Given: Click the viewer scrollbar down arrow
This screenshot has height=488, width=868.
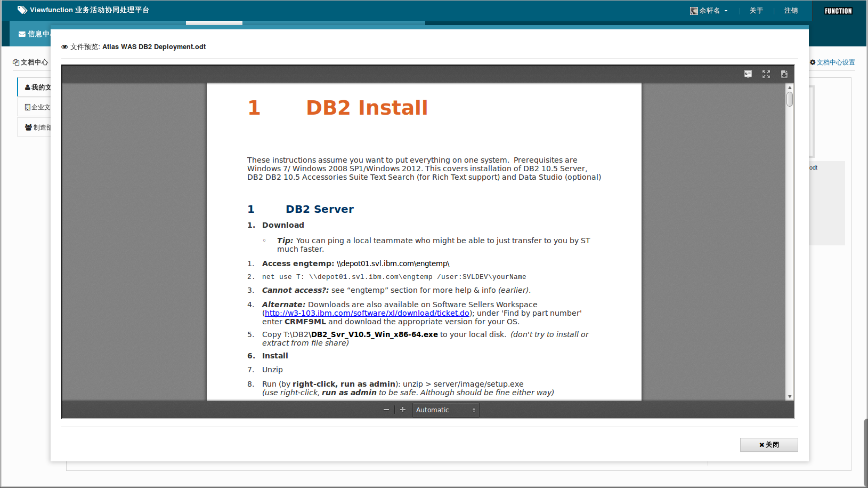Looking at the screenshot, I should (790, 397).
